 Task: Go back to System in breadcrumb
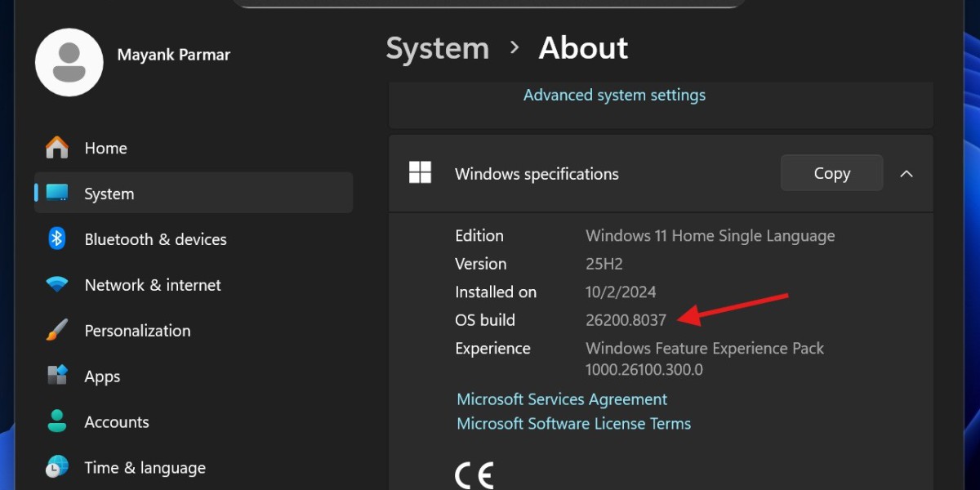[x=437, y=49]
